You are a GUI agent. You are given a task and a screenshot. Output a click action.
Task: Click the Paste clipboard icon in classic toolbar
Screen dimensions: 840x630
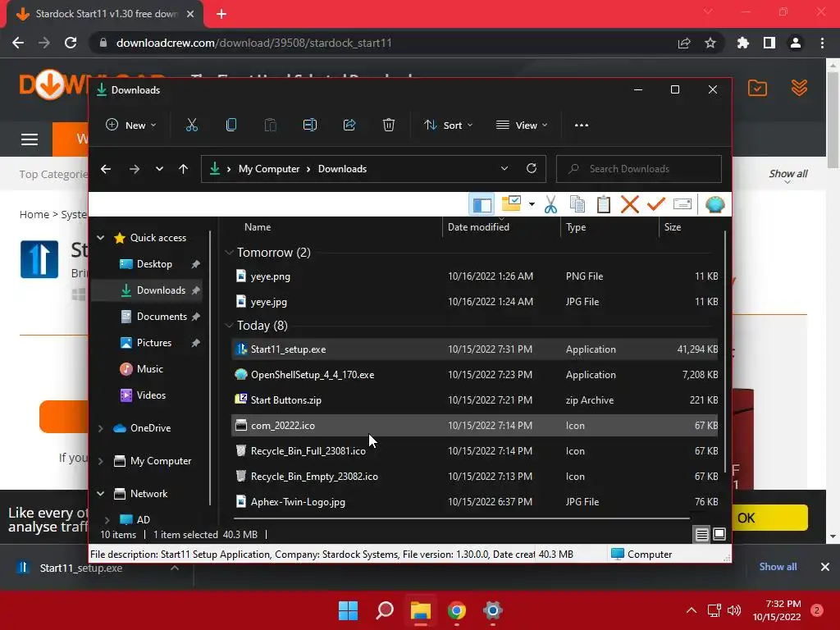tap(603, 204)
